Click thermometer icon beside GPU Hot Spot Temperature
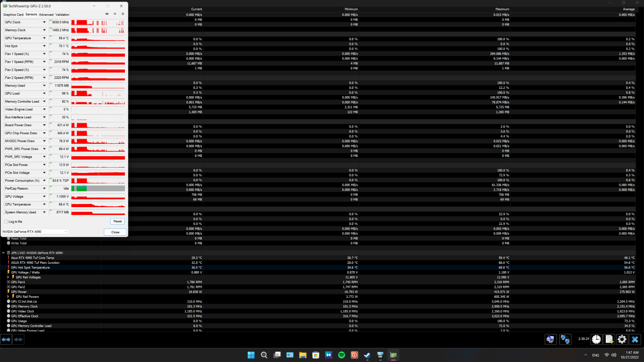 point(8,267)
